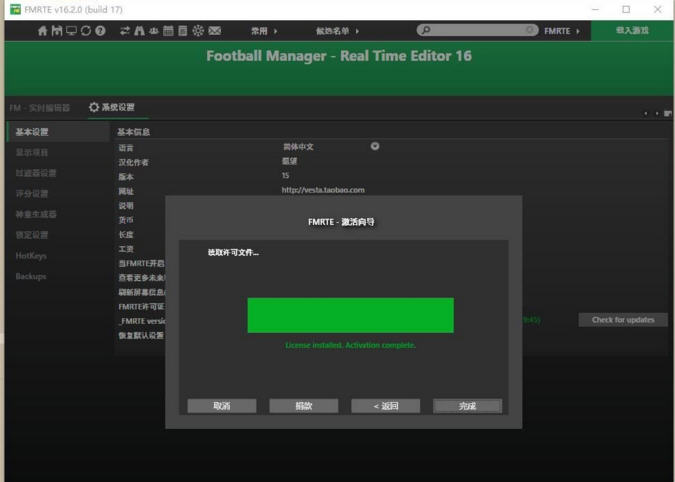The width and height of the screenshot is (675, 482).
Task: Open the FMRTE dropdown menu
Action: pos(562,31)
